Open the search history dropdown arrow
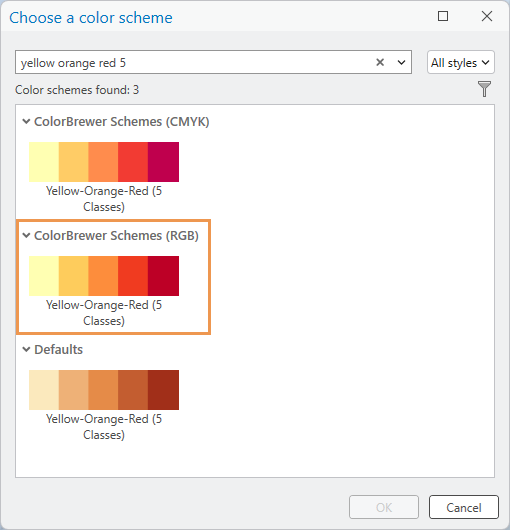 tap(401, 62)
